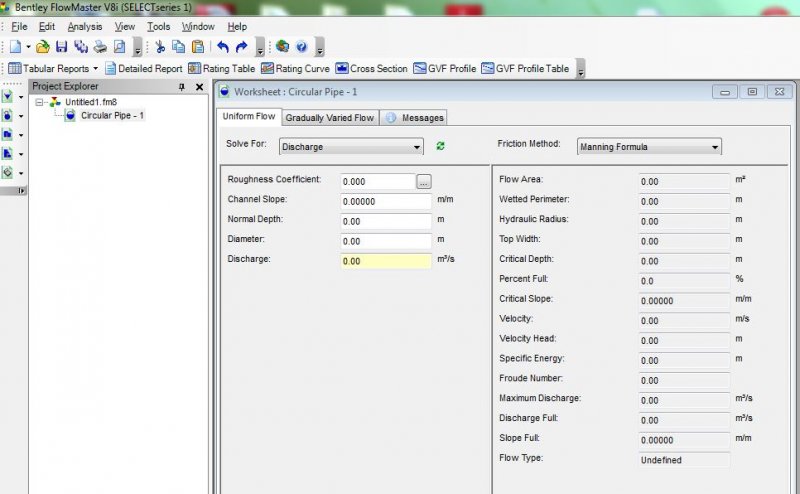This screenshot has width=800, height=494.
Task: Open Print Preview magnifier icon
Action: point(119,47)
